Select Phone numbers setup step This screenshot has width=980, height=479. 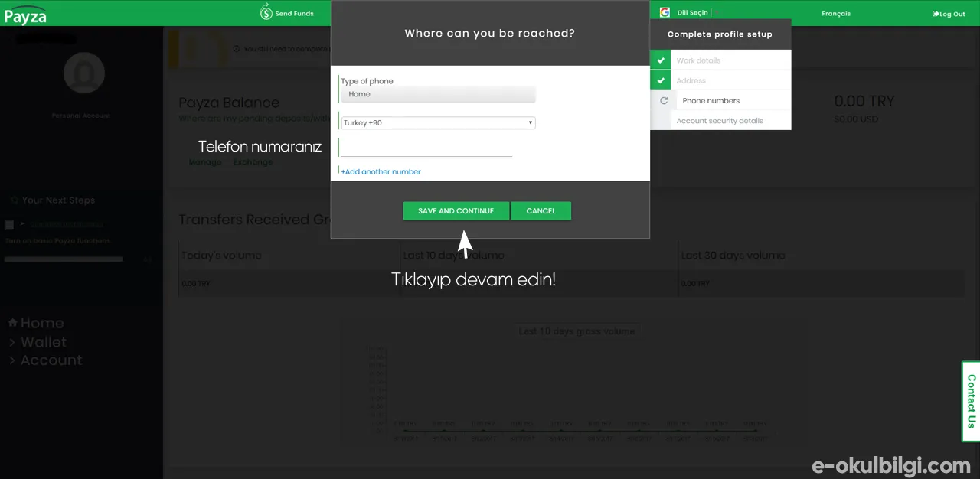pyautogui.click(x=720, y=100)
